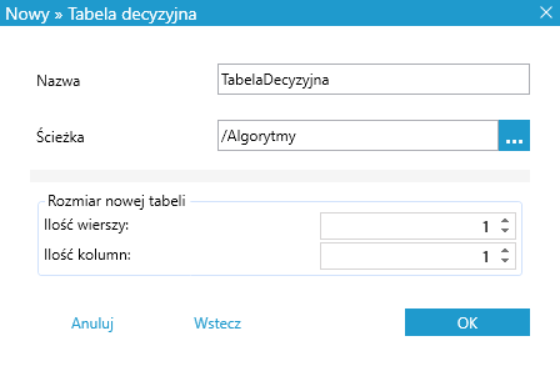Viewport: 560px width, 366px height.
Task: Open the path browser with the ellipsis button
Action: click(514, 135)
